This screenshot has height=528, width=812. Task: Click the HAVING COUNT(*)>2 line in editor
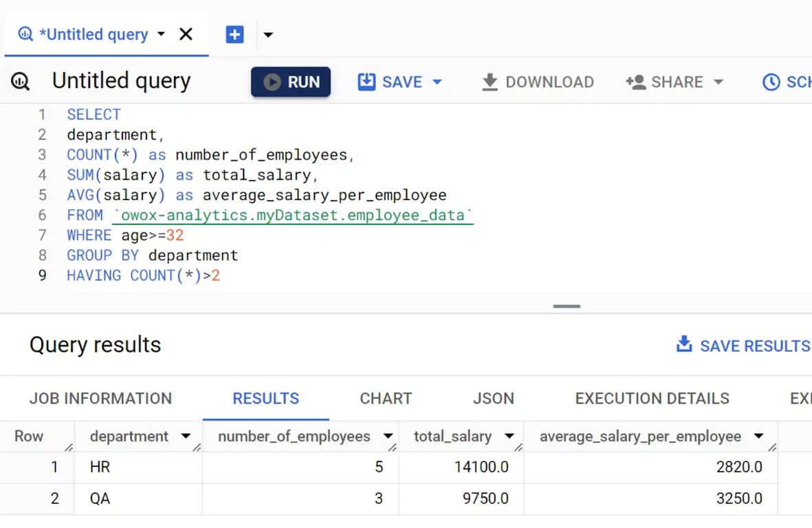tap(144, 276)
